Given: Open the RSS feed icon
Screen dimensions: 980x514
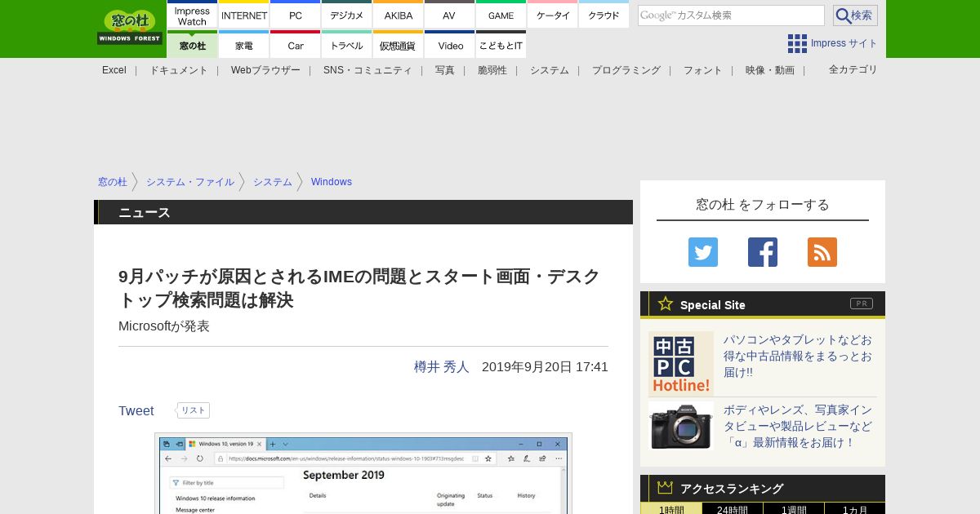Looking at the screenshot, I should (x=822, y=252).
